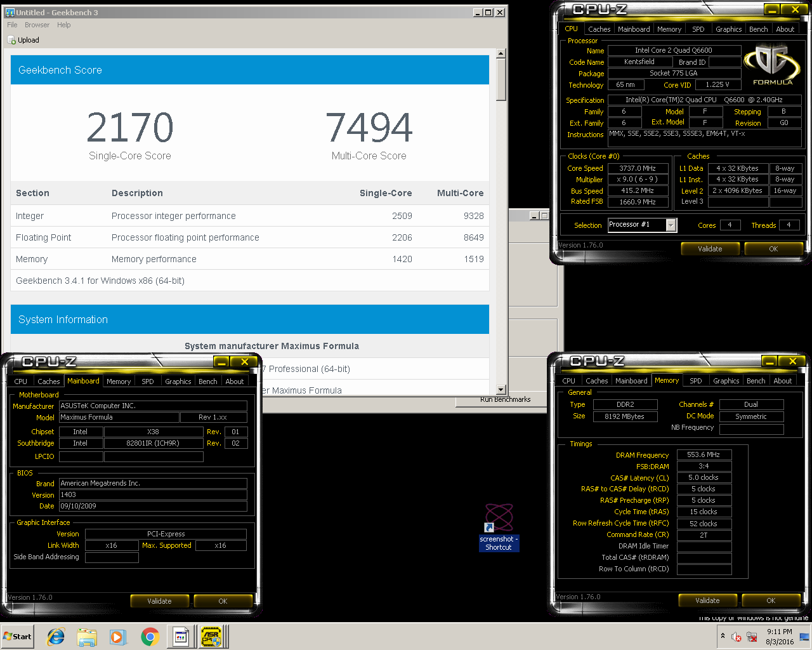812x650 pixels.
Task: Click the Upload icon in Geekbench toolbar
Action: 11,40
